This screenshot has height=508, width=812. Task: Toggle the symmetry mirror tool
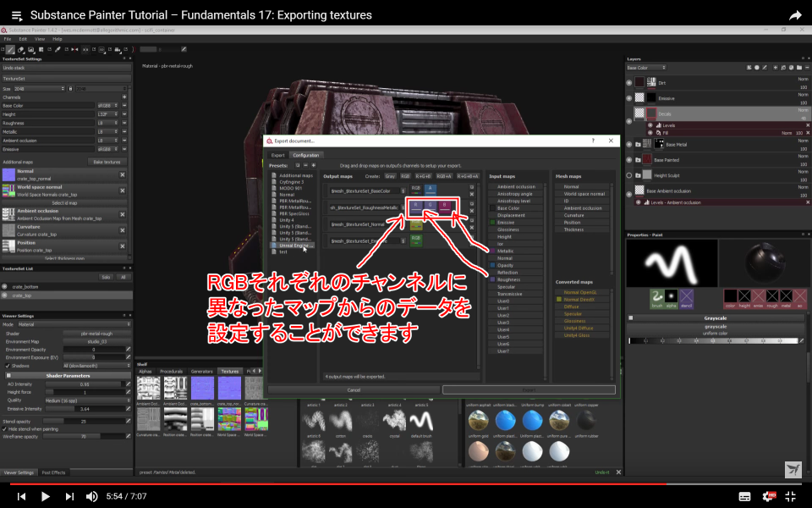pos(74,50)
